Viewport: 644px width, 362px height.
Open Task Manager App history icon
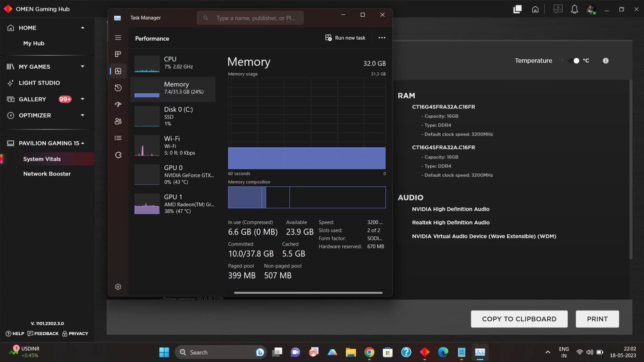118,88
